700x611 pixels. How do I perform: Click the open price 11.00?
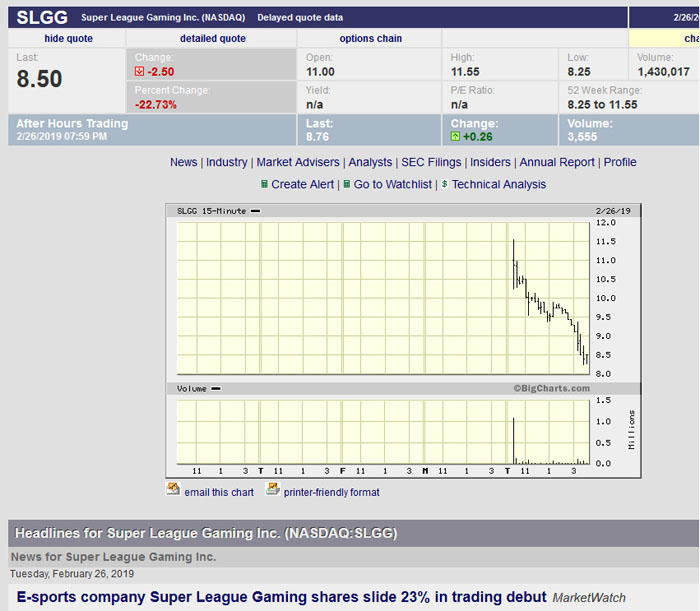(x=320, y=72)
